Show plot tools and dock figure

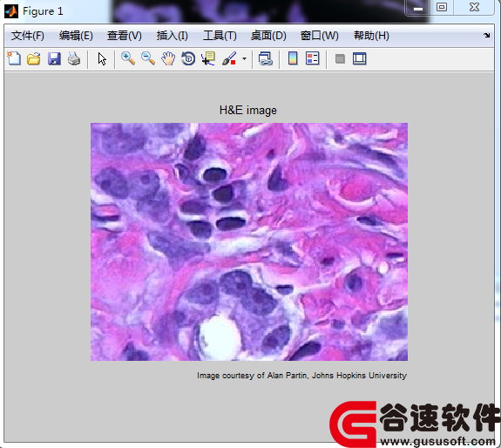360,58
